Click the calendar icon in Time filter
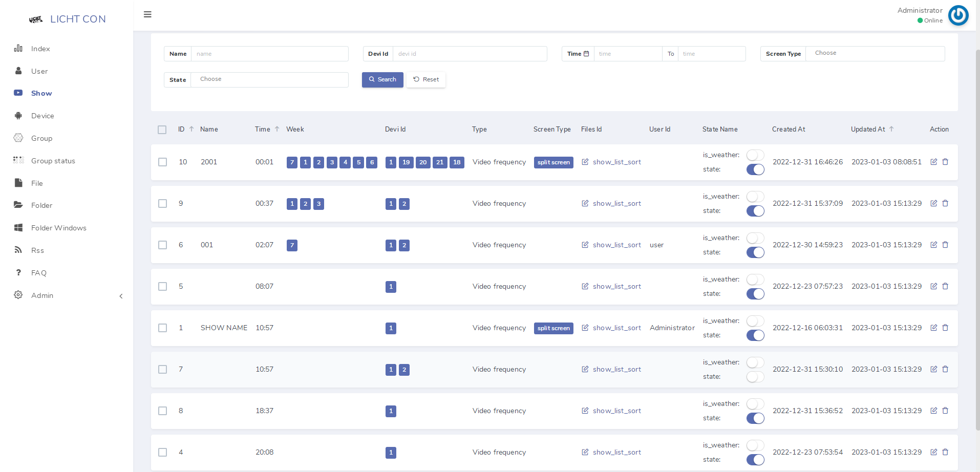Screen dimensions: 980x472 pos(586,54)
